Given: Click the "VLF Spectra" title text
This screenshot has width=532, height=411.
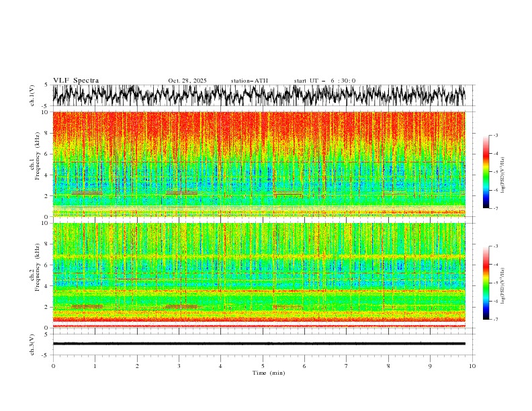Looking at the screenshot, I should point(76,81).
